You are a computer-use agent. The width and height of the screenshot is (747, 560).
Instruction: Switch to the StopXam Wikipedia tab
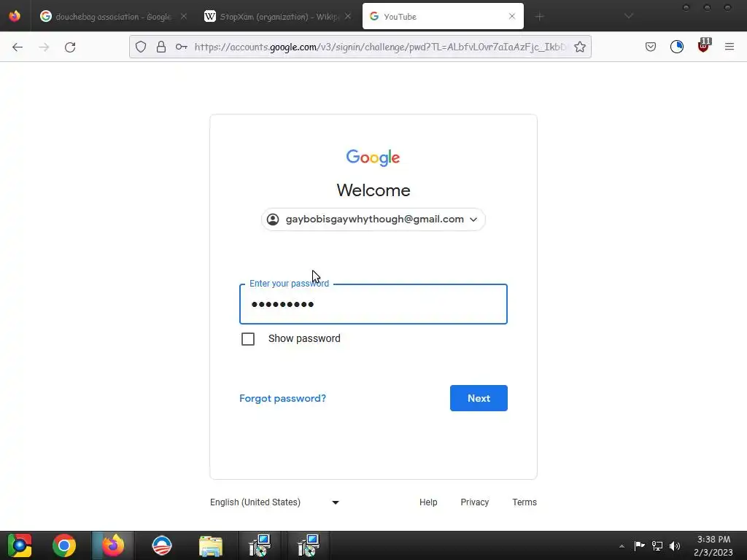pos(278,17)
